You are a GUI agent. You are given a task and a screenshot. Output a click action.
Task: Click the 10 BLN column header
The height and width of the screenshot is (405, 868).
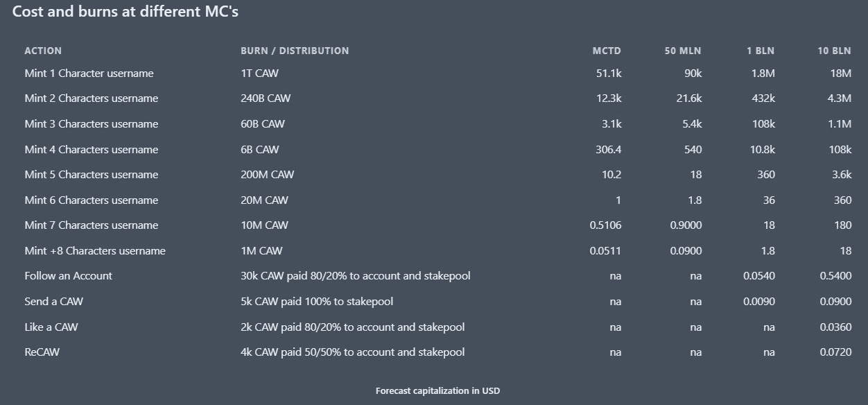[834, 51]
